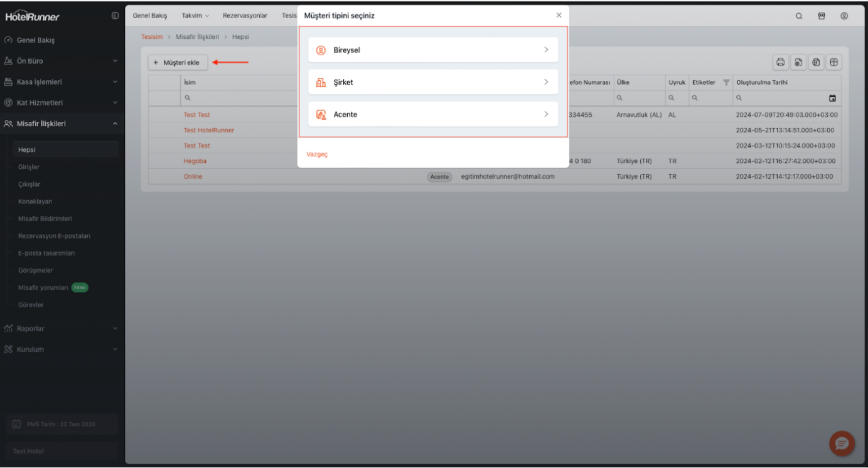The height and width of the screenshot is (468, 868).
Task: Click the chat support bubble icon
Action: pos(841,444)
